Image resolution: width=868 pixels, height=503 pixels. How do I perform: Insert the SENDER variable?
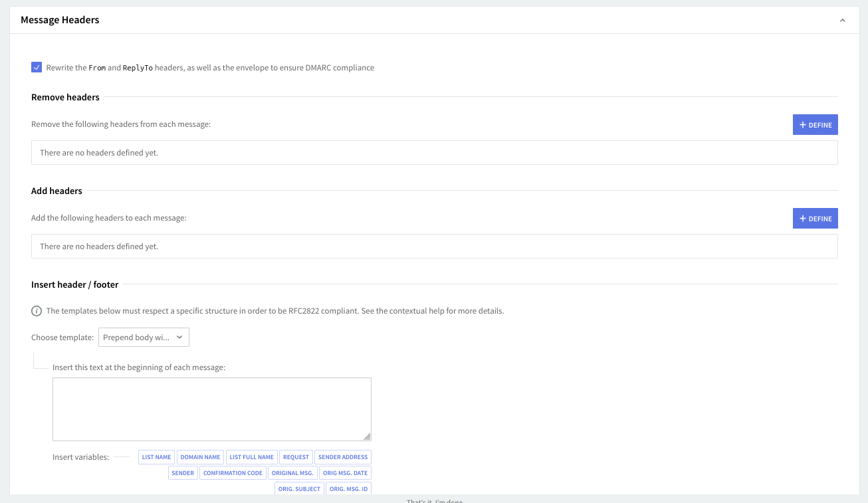point(183,473)
